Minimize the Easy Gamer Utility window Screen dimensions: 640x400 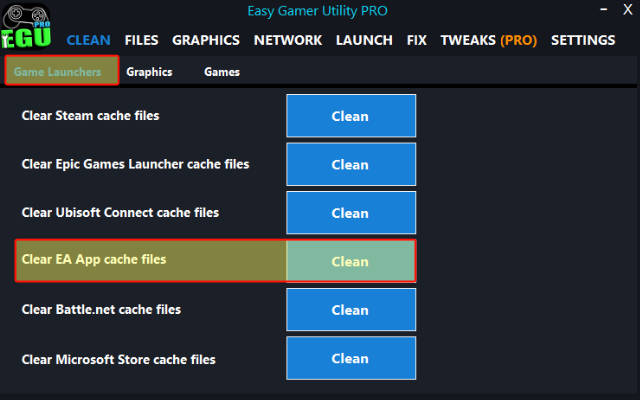[604, 9]
